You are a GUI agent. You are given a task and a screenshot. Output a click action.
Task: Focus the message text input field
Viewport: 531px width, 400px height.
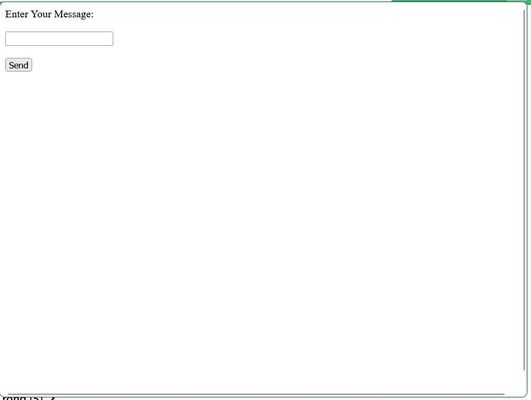click(59, 39)
